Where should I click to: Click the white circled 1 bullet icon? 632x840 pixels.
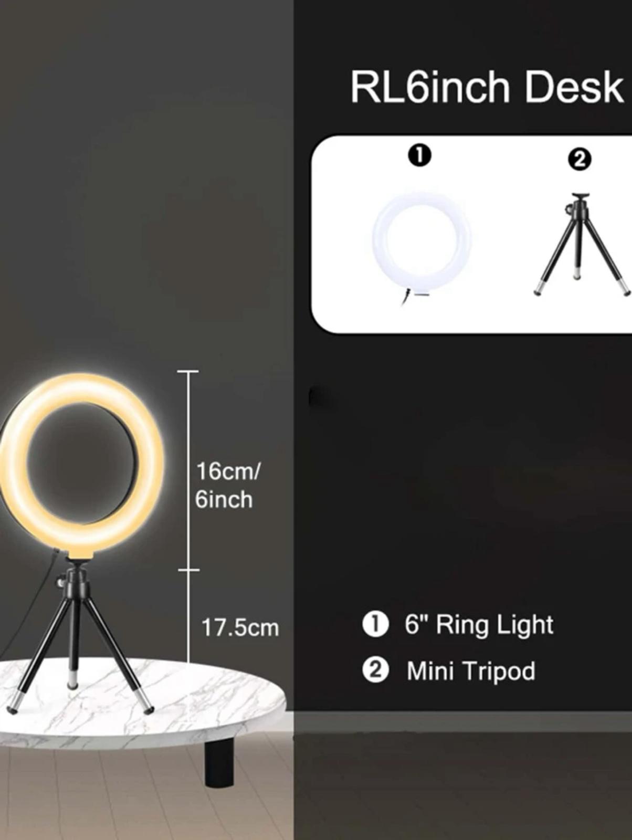375,625
